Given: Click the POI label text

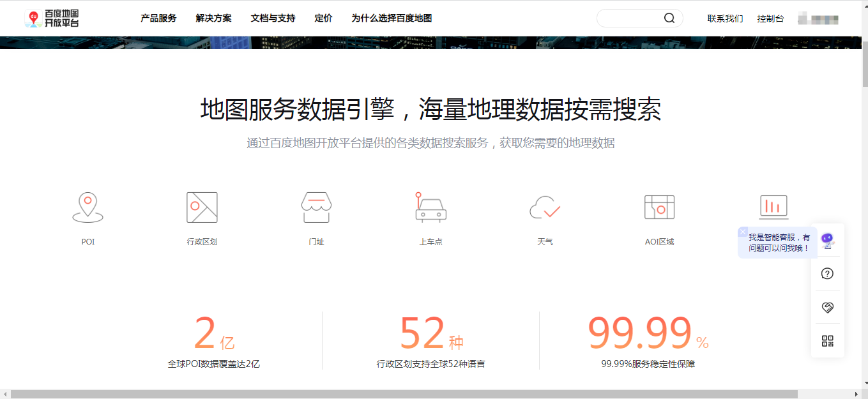Looking at the screenshot, I should (x=88, y=242).
